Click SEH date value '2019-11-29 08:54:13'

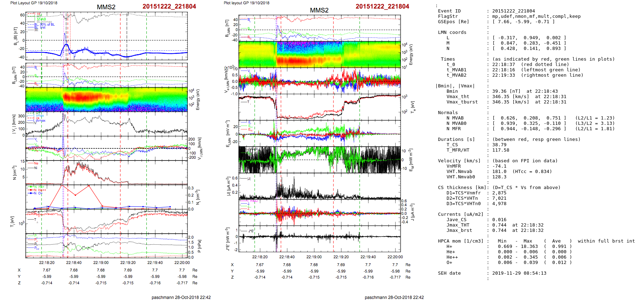point(519,273)
